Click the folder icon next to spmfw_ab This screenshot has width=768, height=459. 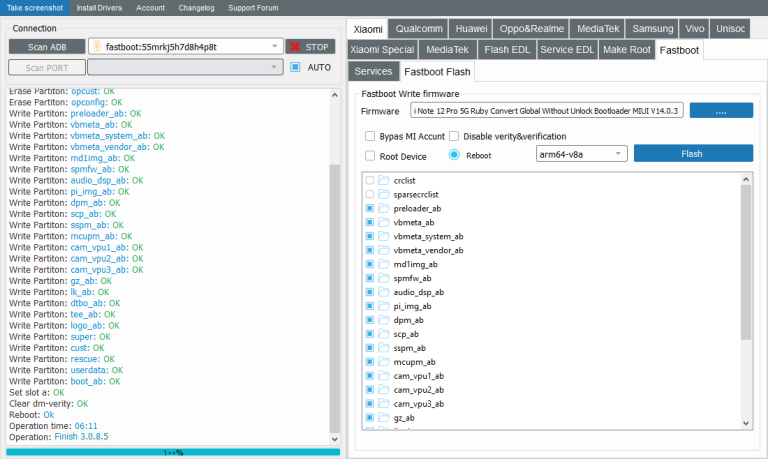pyautogui.click(x=384, y=278)
